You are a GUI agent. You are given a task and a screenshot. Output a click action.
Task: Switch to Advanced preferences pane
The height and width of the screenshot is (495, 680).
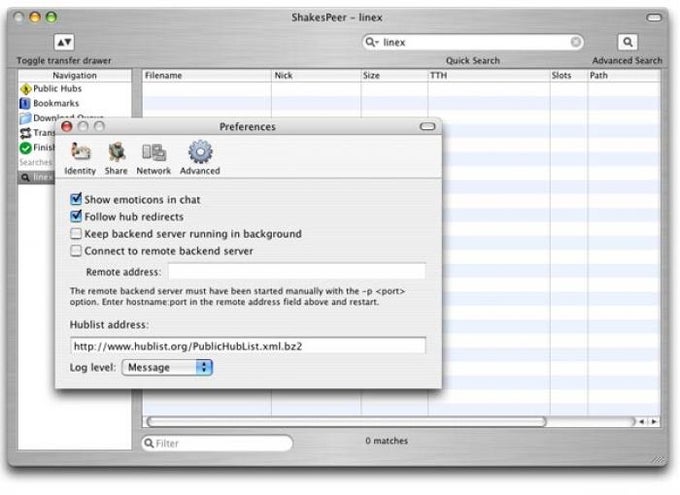[200, 158]
